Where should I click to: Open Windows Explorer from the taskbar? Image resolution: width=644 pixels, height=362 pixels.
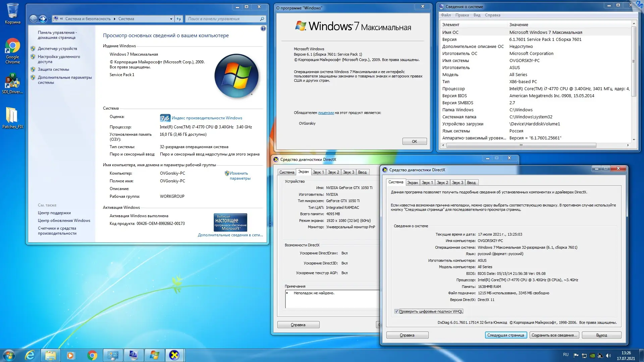(x=50, y=355)
